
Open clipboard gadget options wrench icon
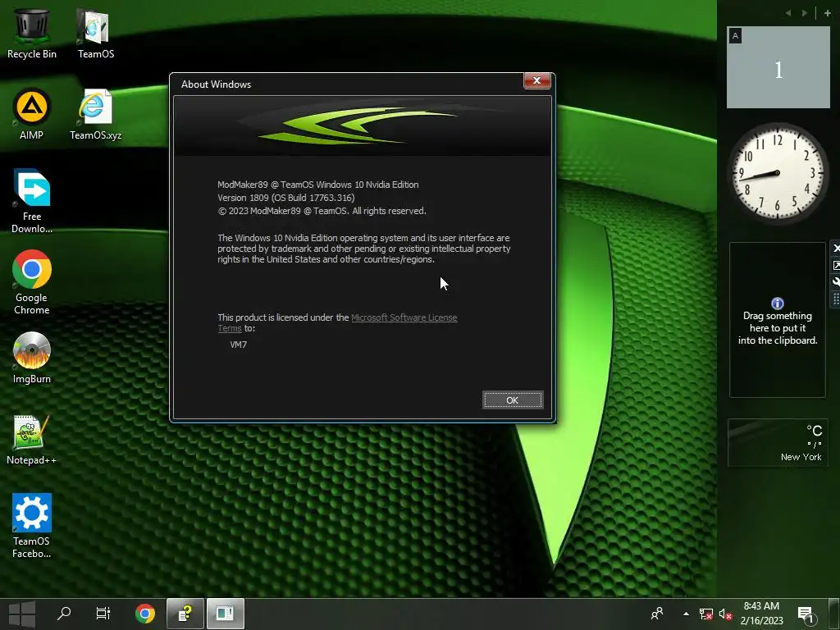pos(836,282)
